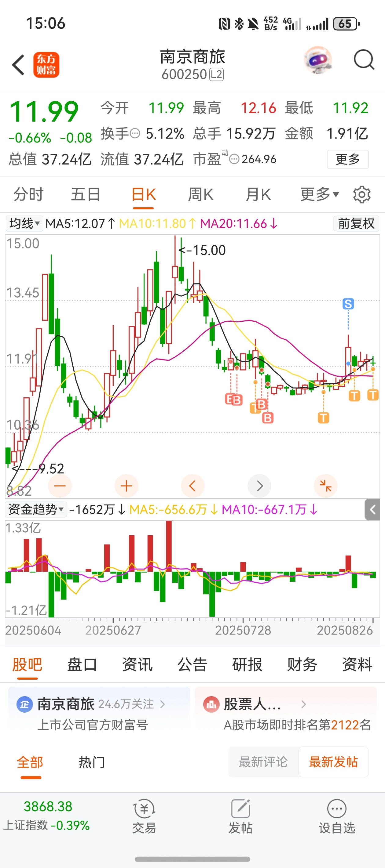The image size is (385, 868).
Task: Tap the NFC status bar icon
Action: (224, 24)
